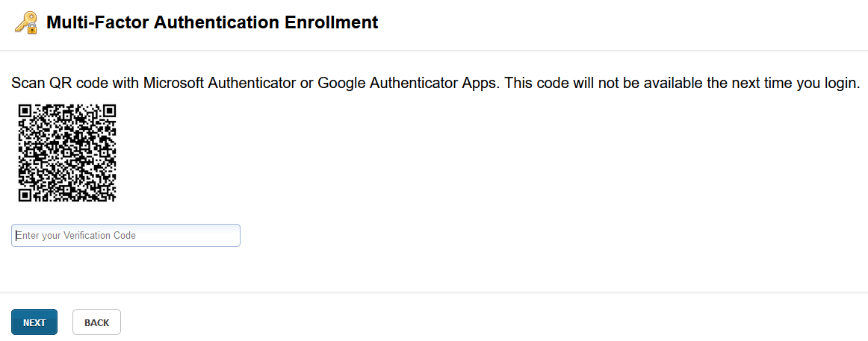Viewport: 868px width, 341px height.
Task: Click the gold key and padlock icon
Action: (26, 23)
